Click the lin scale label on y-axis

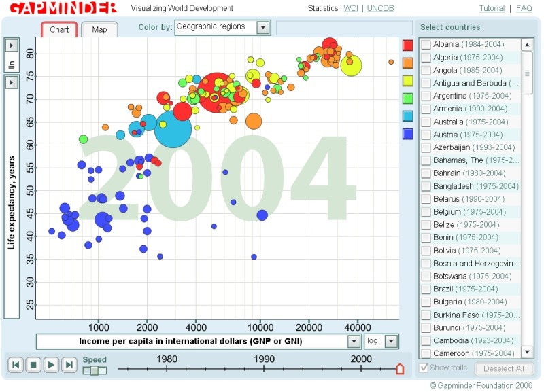[x=12, y=64]
